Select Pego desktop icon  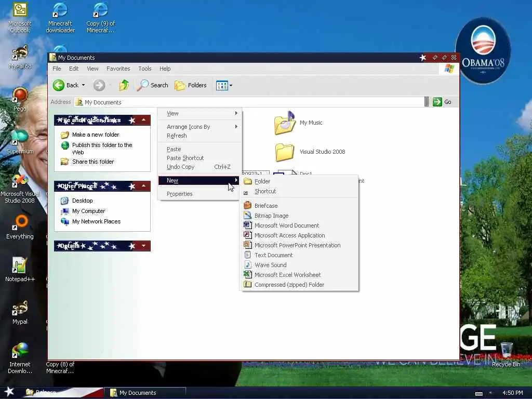click(20, 99)
